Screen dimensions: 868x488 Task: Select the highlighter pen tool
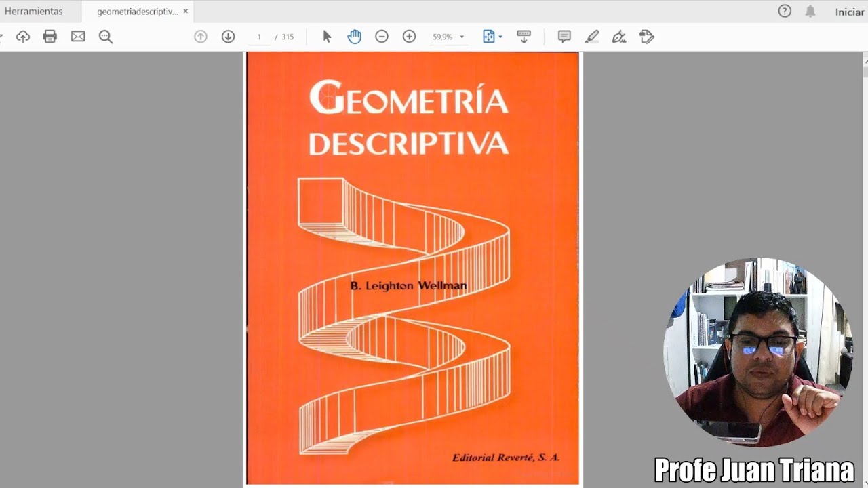click(x=592, y=37)
